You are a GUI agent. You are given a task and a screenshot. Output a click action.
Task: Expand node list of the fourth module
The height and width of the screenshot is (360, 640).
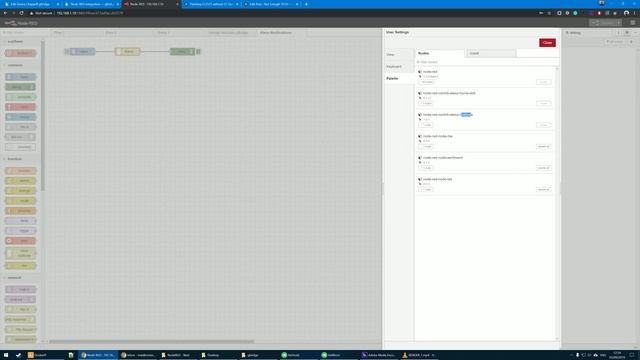(x=426, y=146)
